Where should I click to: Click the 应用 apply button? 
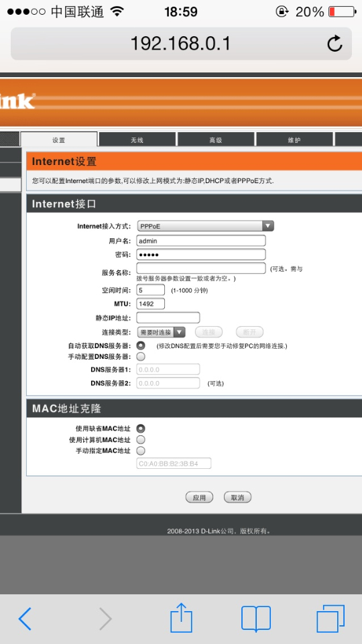tap(200, 497)
